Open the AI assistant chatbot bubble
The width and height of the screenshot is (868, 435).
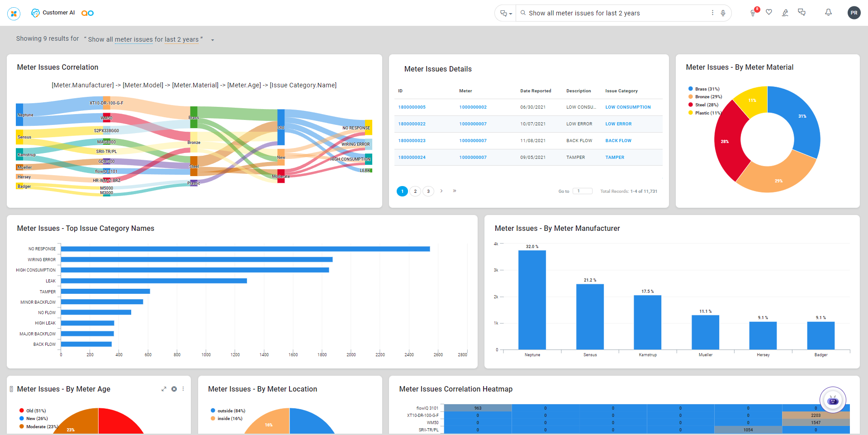pos(832,400)
